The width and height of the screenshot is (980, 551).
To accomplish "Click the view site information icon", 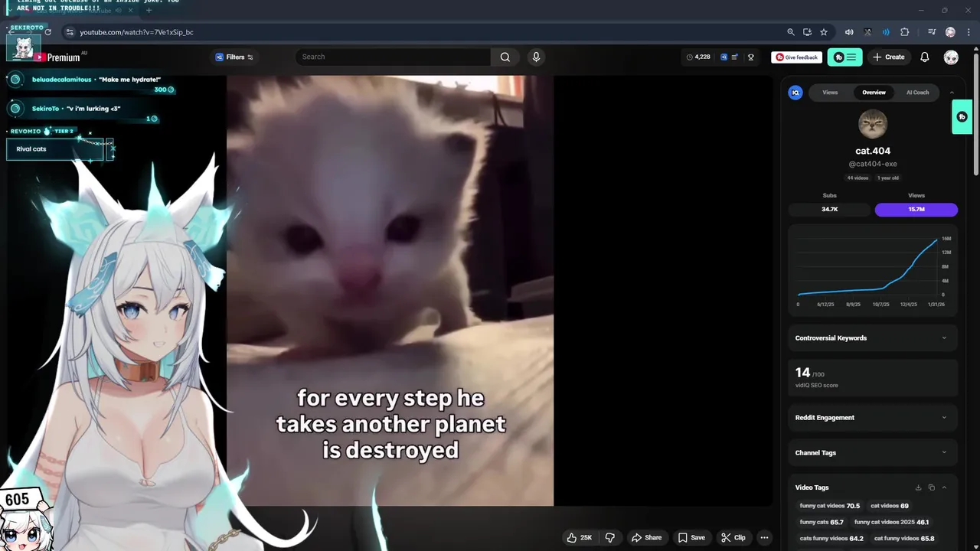I will (70, 32).
